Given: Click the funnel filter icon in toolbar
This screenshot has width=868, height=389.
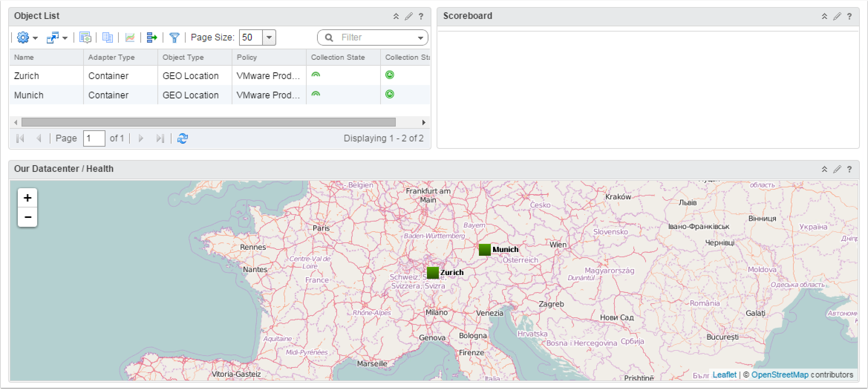Looking at the screenshot, I should [x=174, y=37].
